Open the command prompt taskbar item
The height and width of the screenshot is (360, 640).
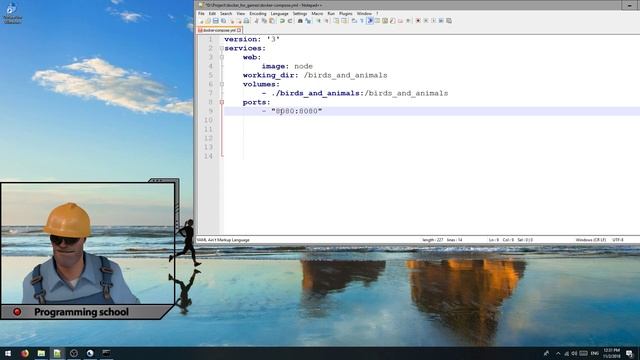tap(106, 353)
